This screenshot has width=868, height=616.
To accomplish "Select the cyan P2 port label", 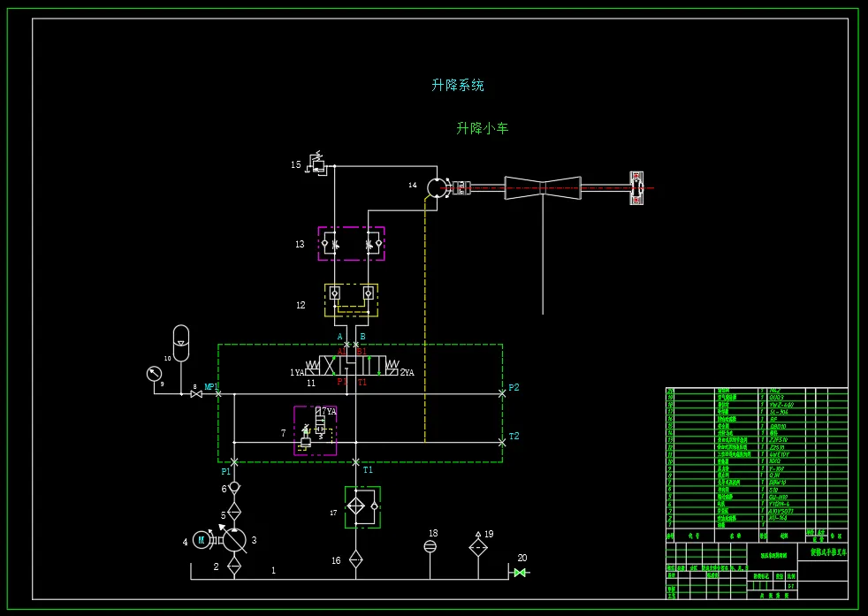I will (514, 387).
